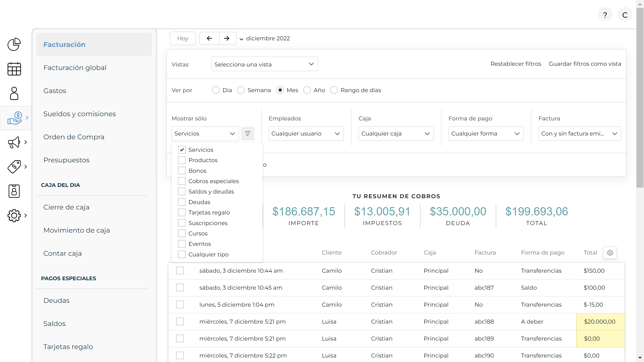
Task: Check the Tarjetas regalo filter checkbox
Action: (182, 213)
